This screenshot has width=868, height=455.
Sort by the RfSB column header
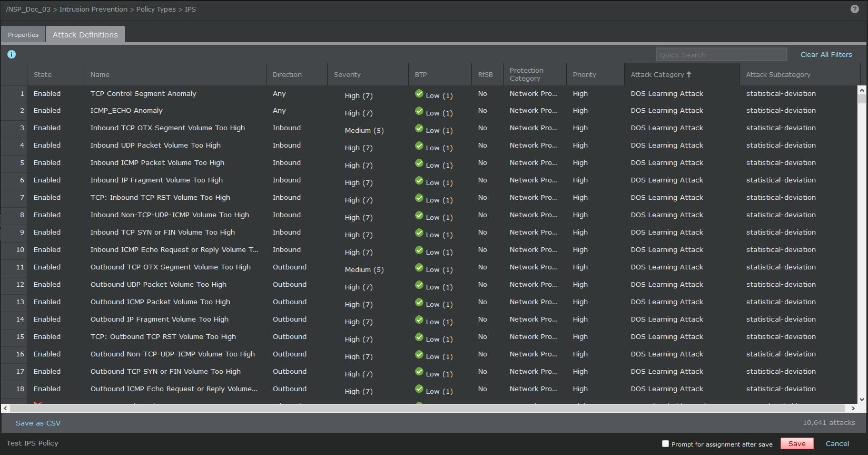[487, 74]
